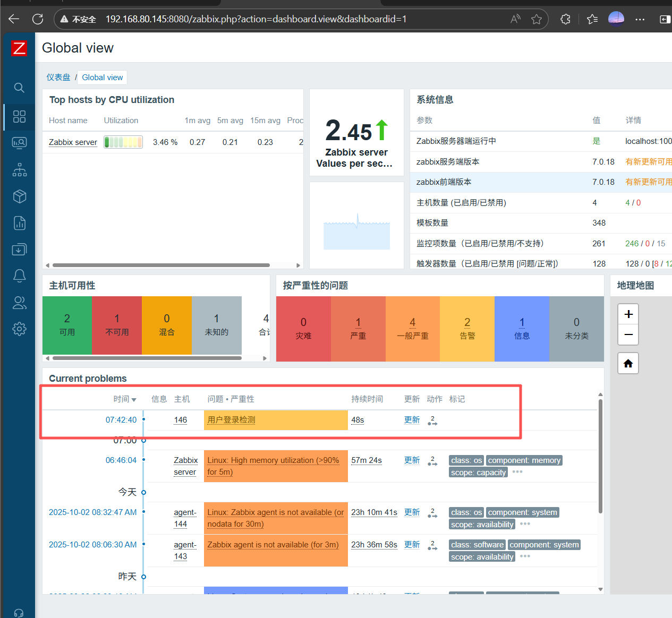Open agent-144 host link

[185, 518]
